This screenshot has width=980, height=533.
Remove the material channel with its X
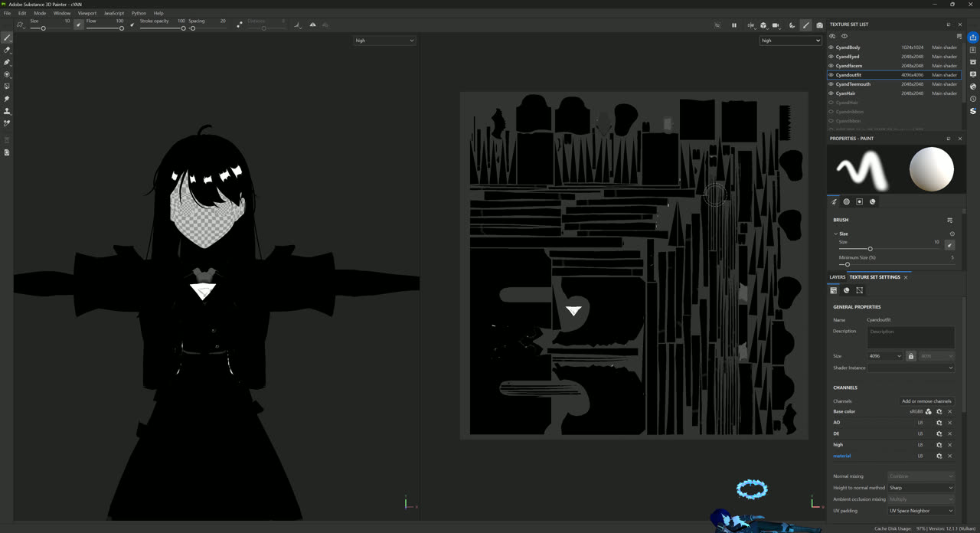(x=950, y=456)
